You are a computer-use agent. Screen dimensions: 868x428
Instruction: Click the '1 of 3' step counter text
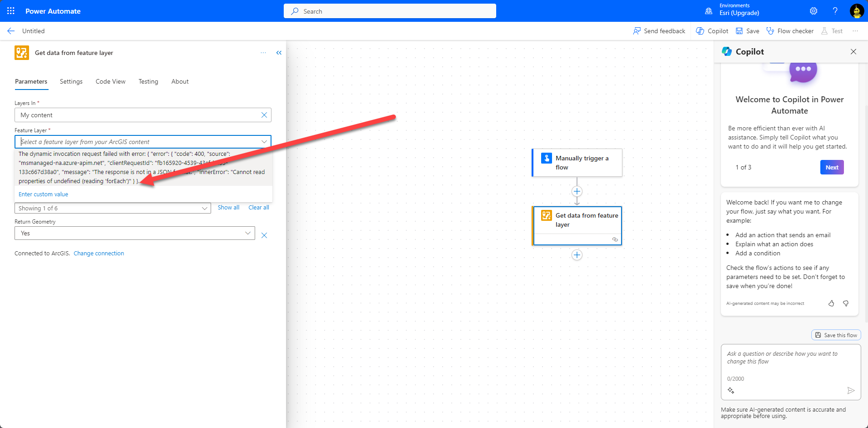point(743,168)
